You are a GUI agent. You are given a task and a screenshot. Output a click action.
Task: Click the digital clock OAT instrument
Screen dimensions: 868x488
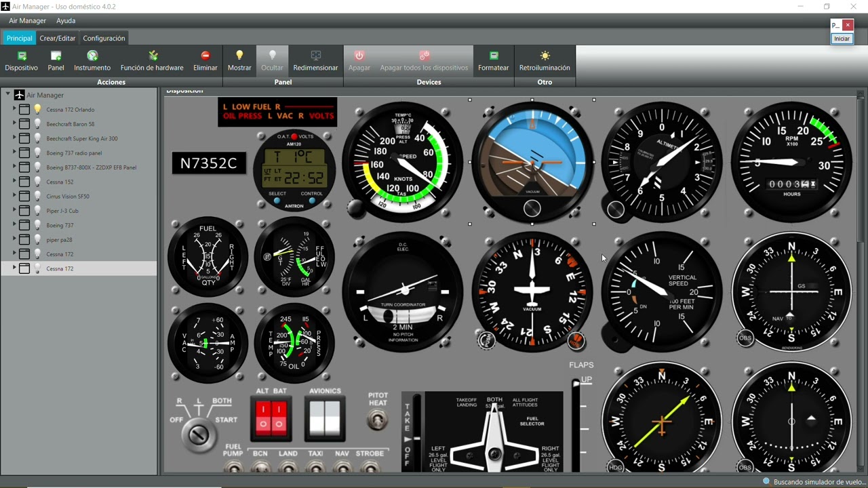[x=294, y=171]
